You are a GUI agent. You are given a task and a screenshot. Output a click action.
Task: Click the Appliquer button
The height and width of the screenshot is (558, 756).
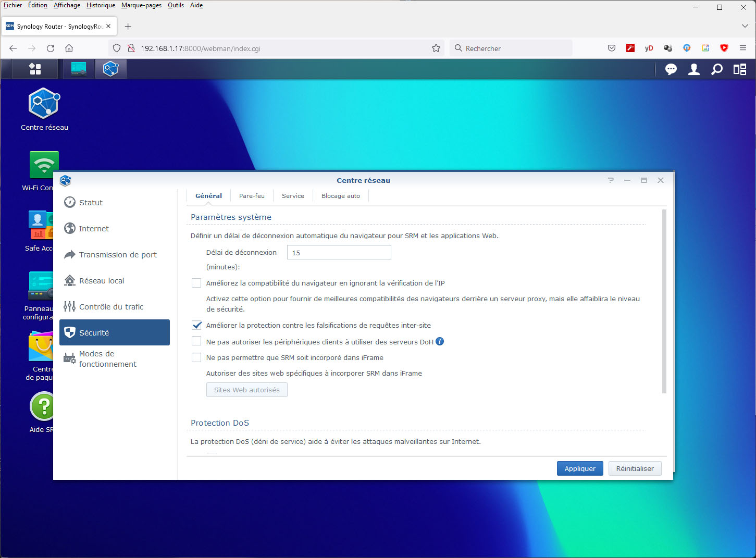(x=579, y=468)
